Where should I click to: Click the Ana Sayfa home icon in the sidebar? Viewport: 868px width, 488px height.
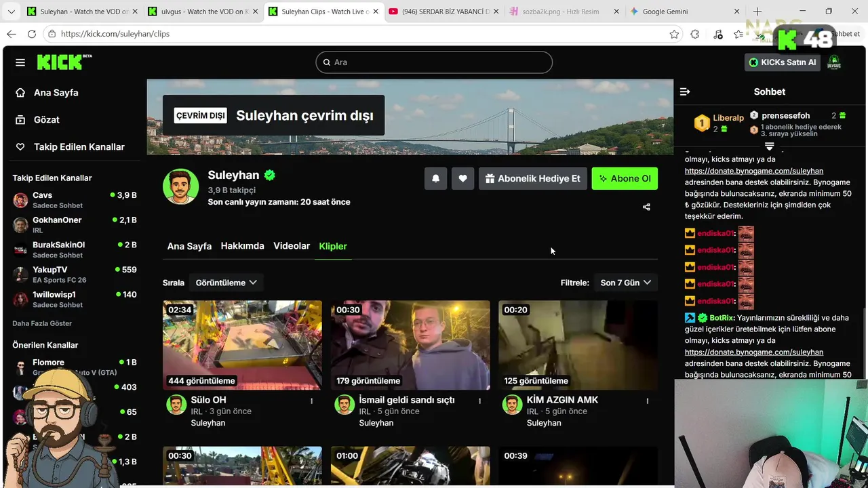(x=20, y=93)
